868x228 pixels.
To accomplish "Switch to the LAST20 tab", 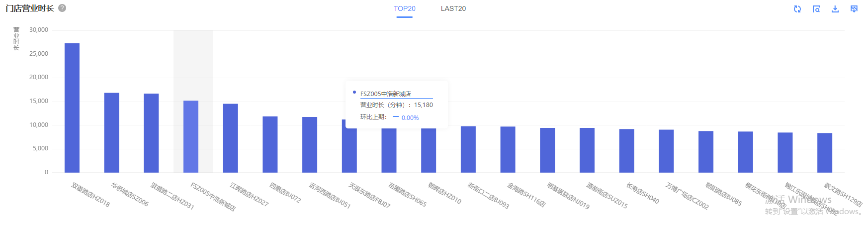I will click(x=453, y=8).
